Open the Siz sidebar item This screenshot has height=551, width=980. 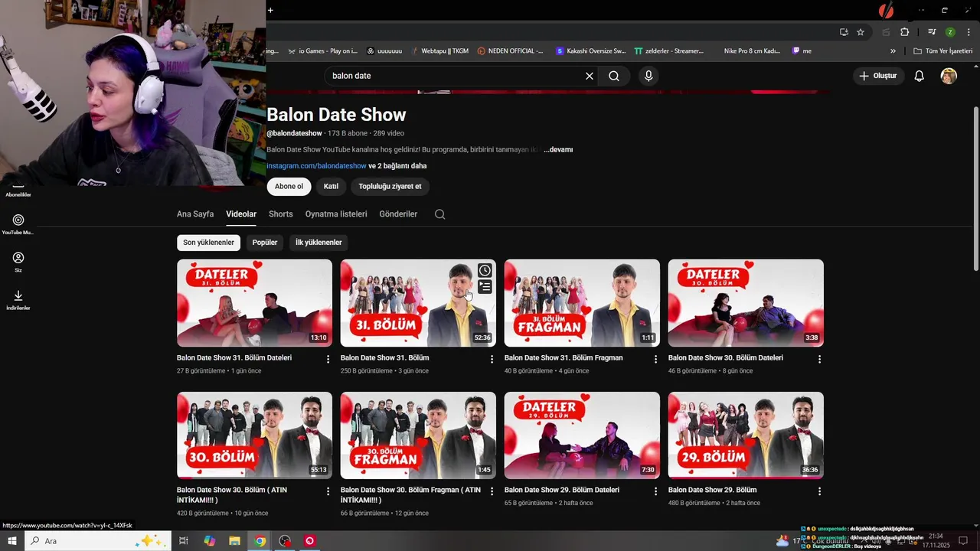coord(18,262)
